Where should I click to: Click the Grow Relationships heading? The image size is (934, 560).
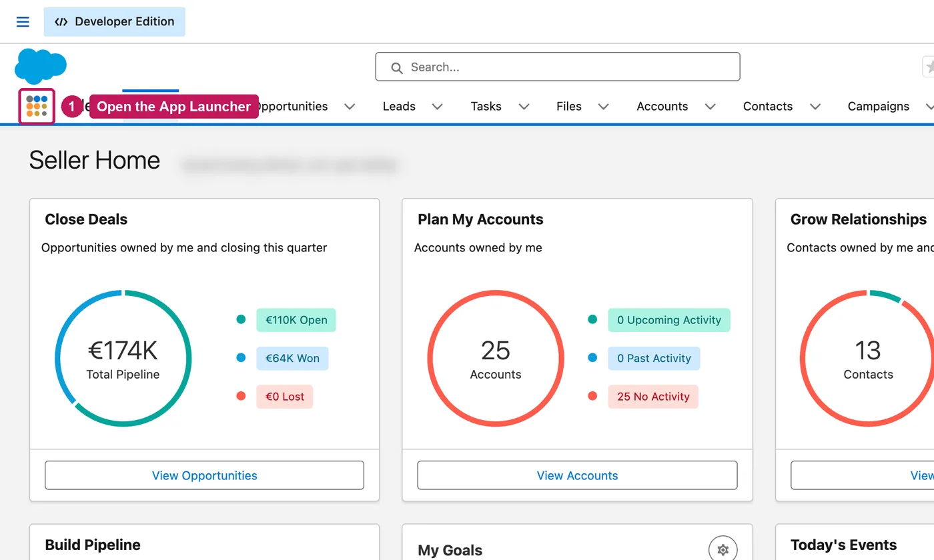[x=859, y=219]
